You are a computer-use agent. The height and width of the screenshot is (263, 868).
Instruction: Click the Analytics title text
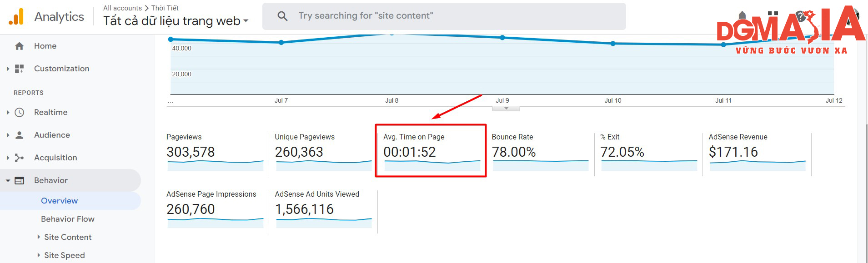click(x=59, y=17)
